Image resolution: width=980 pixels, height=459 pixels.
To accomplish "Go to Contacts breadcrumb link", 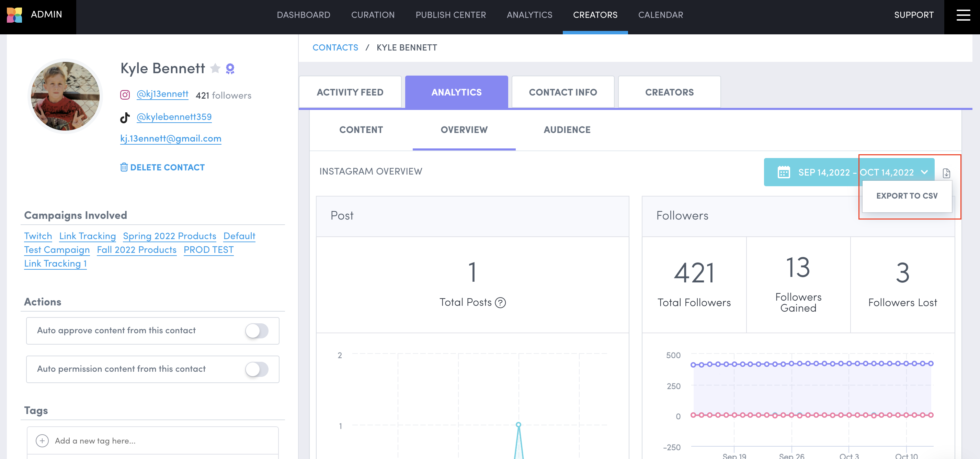I will [x=335, y=47].
